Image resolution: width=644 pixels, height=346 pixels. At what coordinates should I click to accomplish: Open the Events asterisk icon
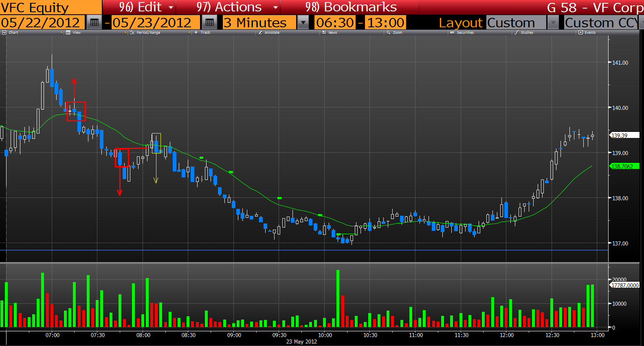[580, 33]
